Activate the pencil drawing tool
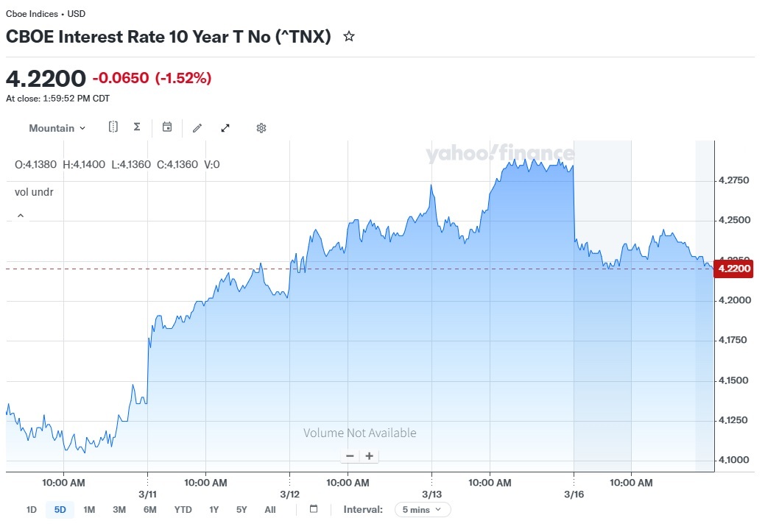 pyautogui.click(x=197, y=128)
